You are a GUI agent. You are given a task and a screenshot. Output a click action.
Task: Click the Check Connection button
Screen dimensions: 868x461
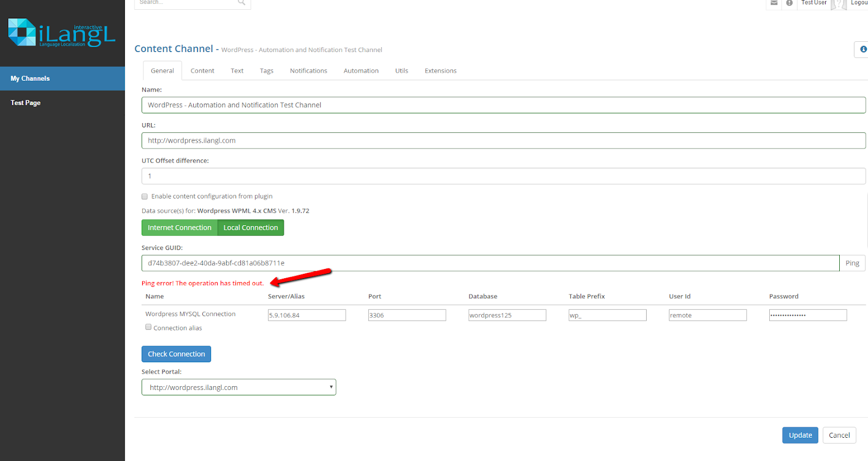pyautogui.click(x=176, y=354)
